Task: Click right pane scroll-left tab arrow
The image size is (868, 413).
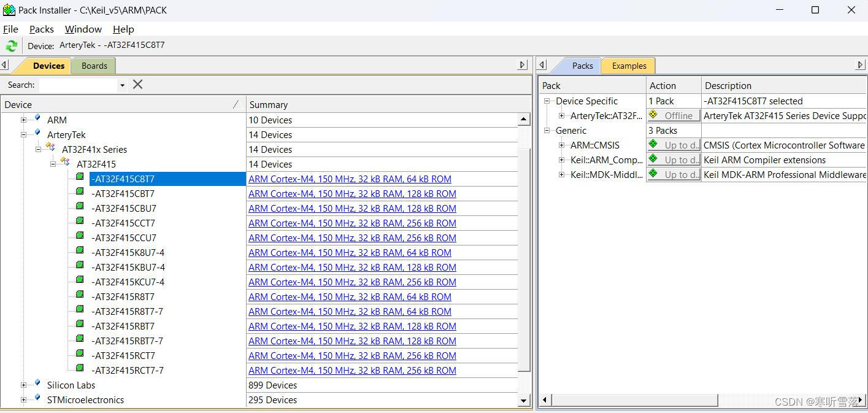Action: pyautogui.click(x=542, y=65)
